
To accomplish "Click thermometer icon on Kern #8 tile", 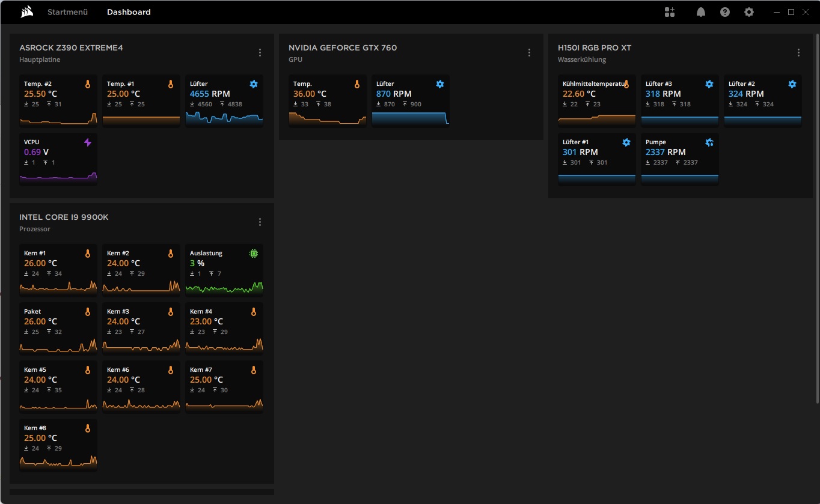I will 88,429.
